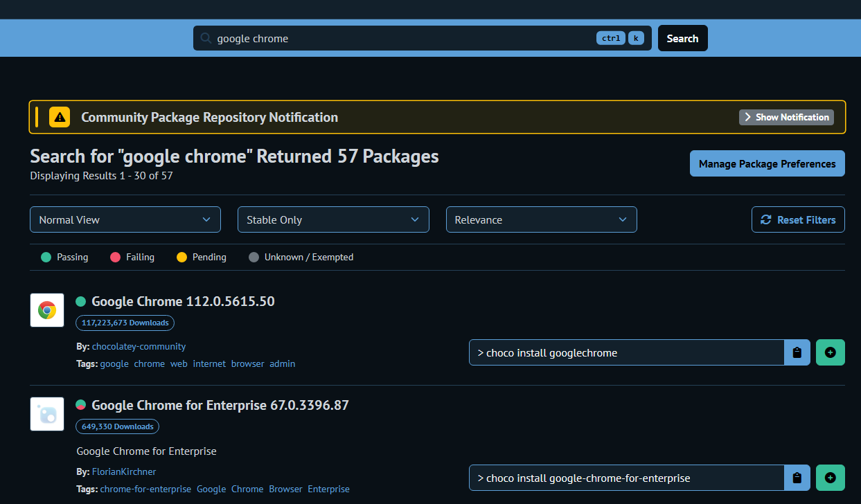This screenshot has height=504, width=861.
Task: Click the red Failing legend dot
Action: 116,257
